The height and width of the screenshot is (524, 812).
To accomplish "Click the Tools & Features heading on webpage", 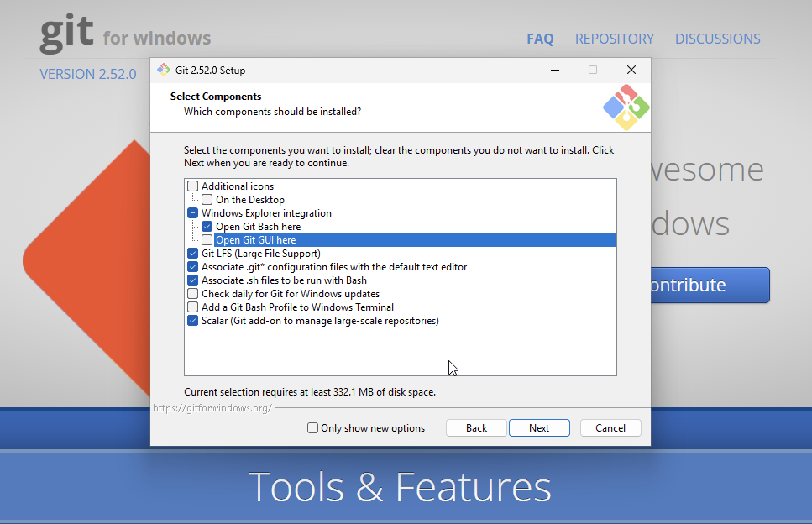I will (399, 486).
